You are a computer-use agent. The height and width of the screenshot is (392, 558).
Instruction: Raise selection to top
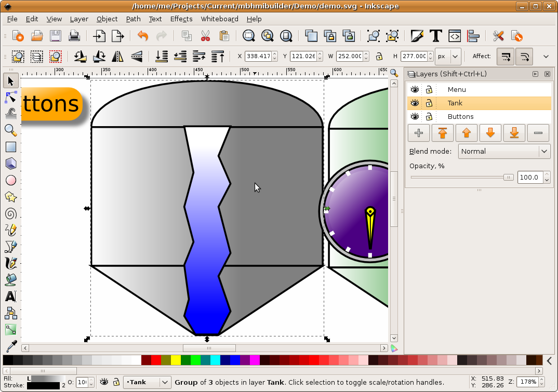click(218, 56)
